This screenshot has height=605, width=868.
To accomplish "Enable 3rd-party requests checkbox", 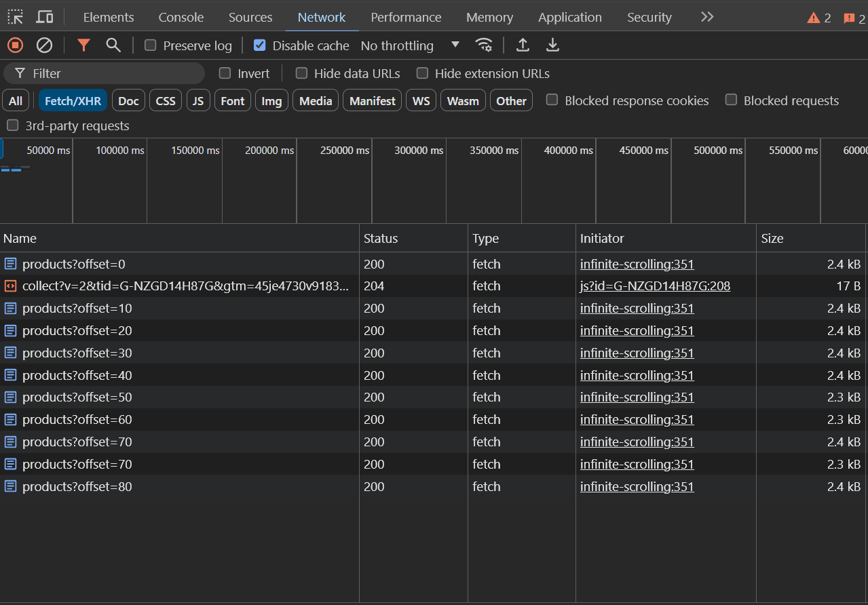I will [x=12, y=125].
